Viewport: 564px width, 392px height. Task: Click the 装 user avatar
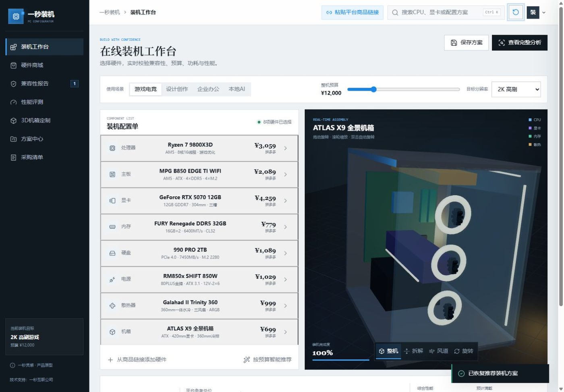533,12
